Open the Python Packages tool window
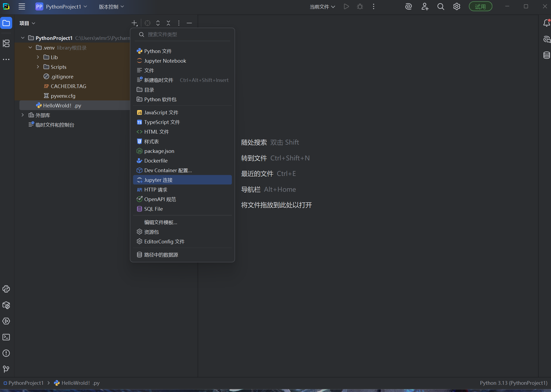 (x=6, y=305)
